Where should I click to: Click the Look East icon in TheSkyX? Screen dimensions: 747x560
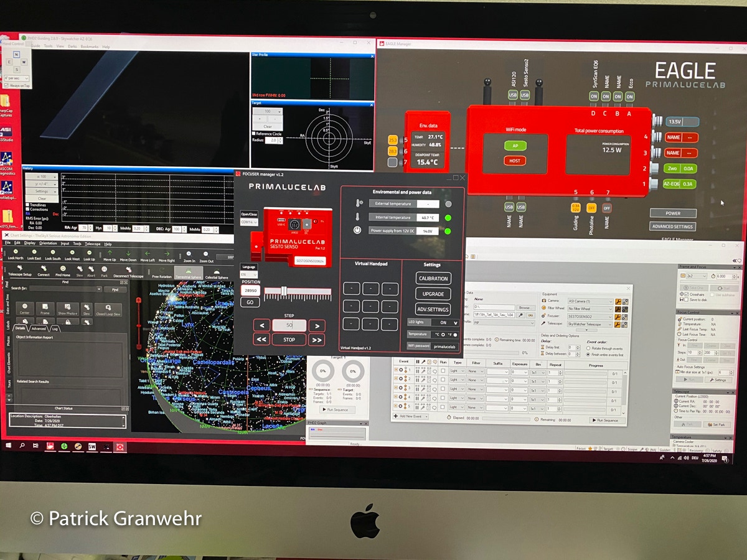(34, 253)
